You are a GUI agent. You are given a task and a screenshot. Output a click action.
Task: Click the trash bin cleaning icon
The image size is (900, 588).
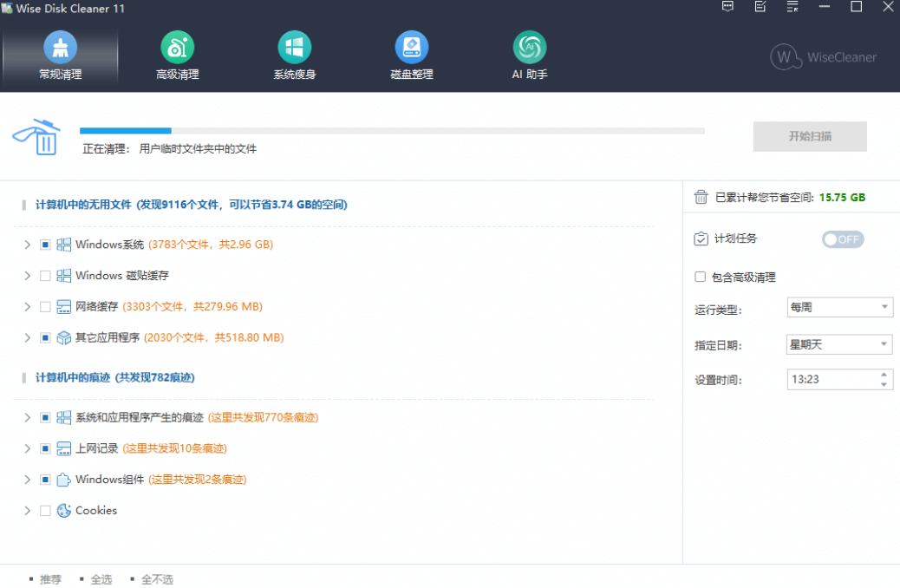pyautogui.click(x=36, y=137)
